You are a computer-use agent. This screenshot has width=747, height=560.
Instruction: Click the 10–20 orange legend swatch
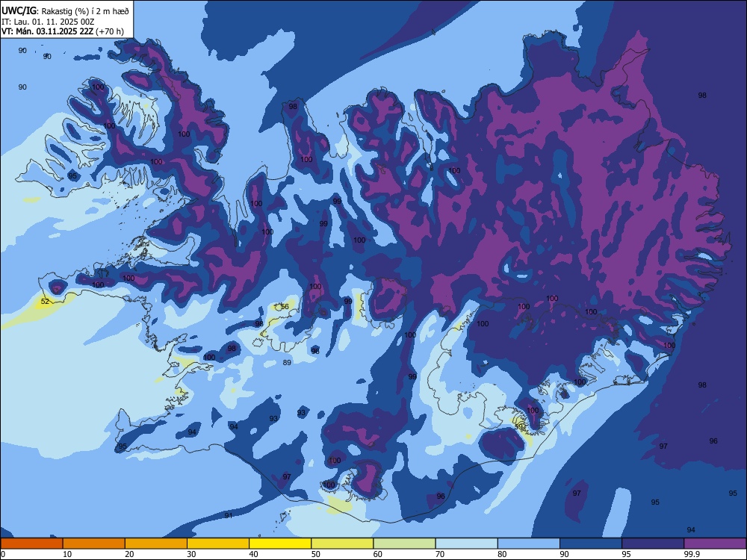pos(94,544)
